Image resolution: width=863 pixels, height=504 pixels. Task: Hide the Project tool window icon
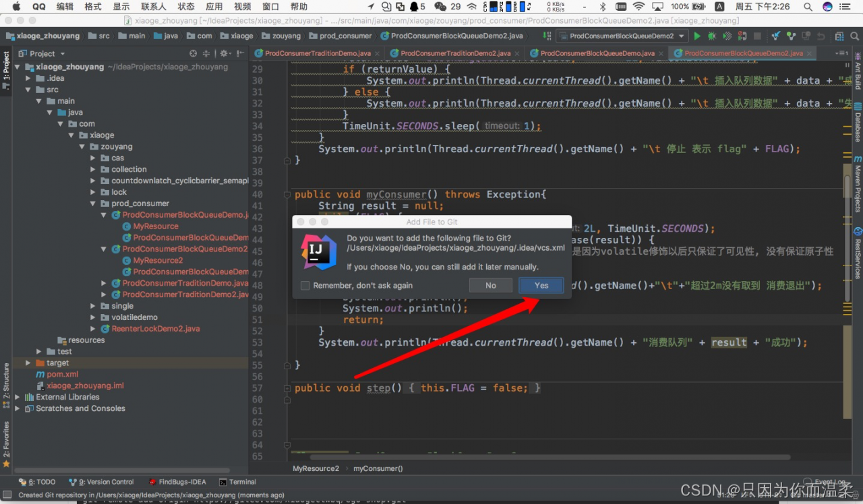coord(239,53)
